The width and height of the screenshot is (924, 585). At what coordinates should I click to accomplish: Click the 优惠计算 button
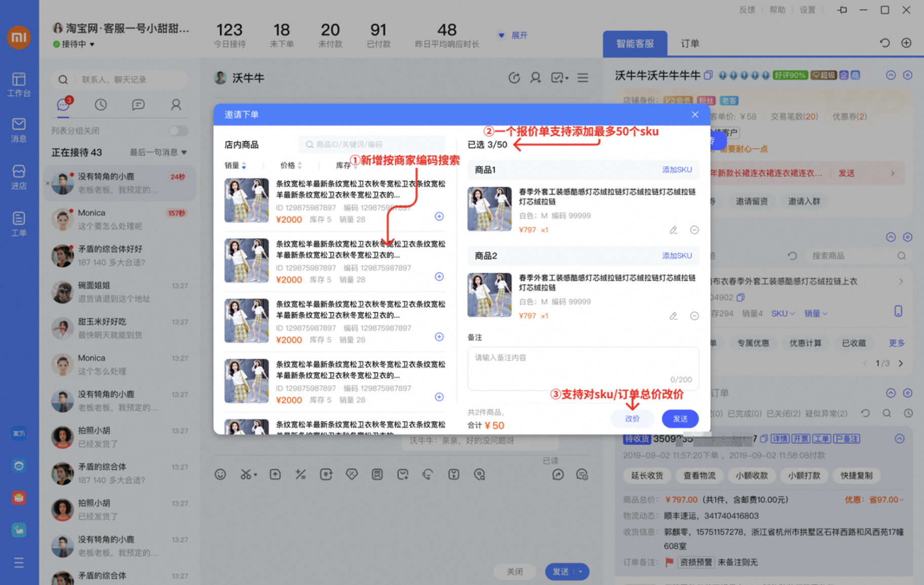click(x=805, y=343)
